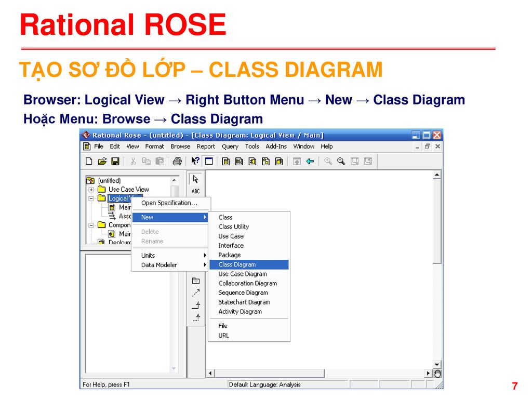This screenshot has width=532, height=399.
Task: Choose Use Case Diagram in the submenu
Action: pyautogui.click(x=249, y=274)
